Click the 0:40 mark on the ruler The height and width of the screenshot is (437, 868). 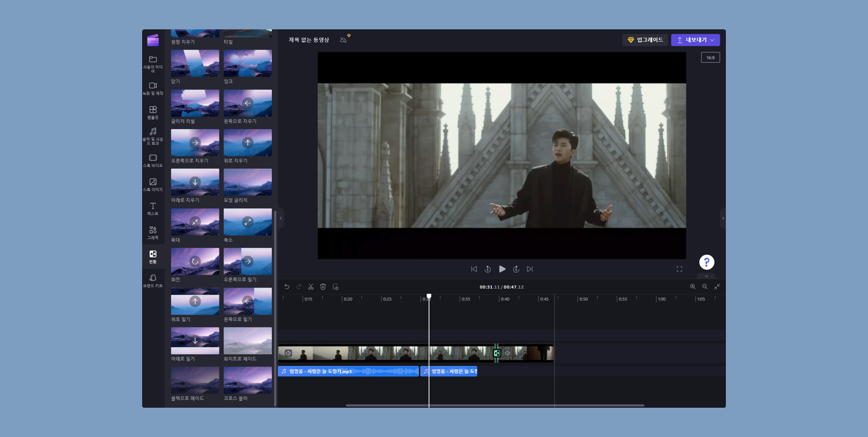505,299
